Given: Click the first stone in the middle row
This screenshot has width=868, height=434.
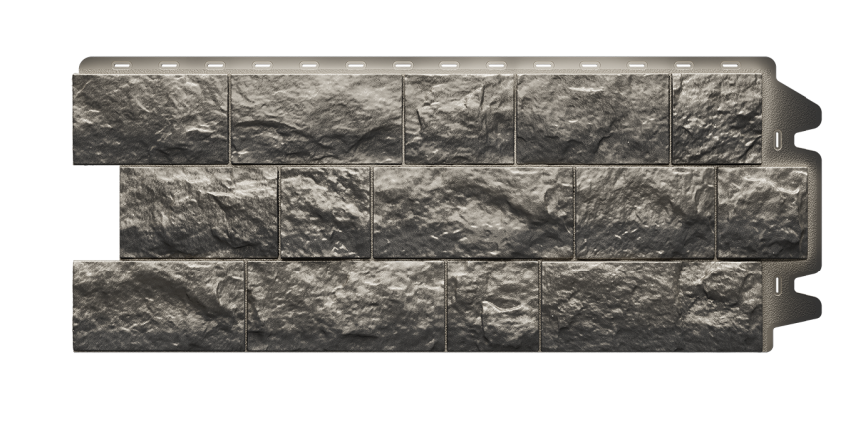Looking at the screenshot, I should click(x=197, y=212).
